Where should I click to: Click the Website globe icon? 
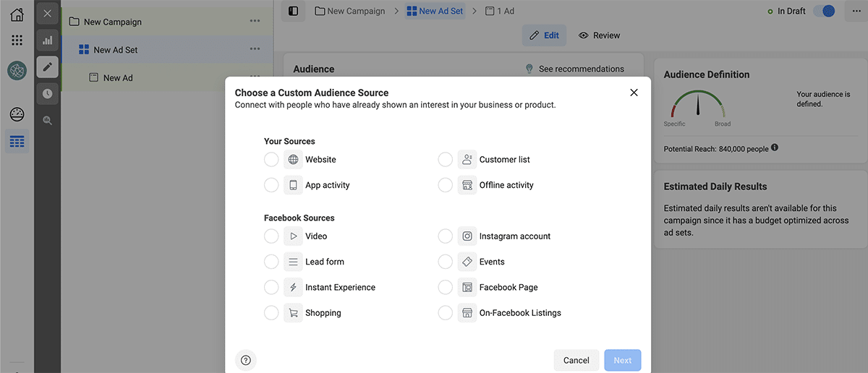coord(293,160)
